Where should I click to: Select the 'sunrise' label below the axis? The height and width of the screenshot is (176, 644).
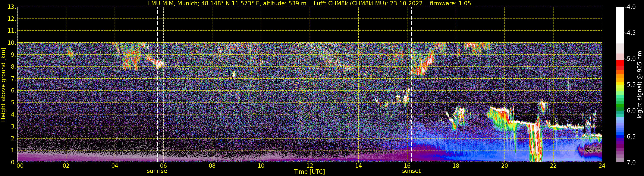[157, 171]
